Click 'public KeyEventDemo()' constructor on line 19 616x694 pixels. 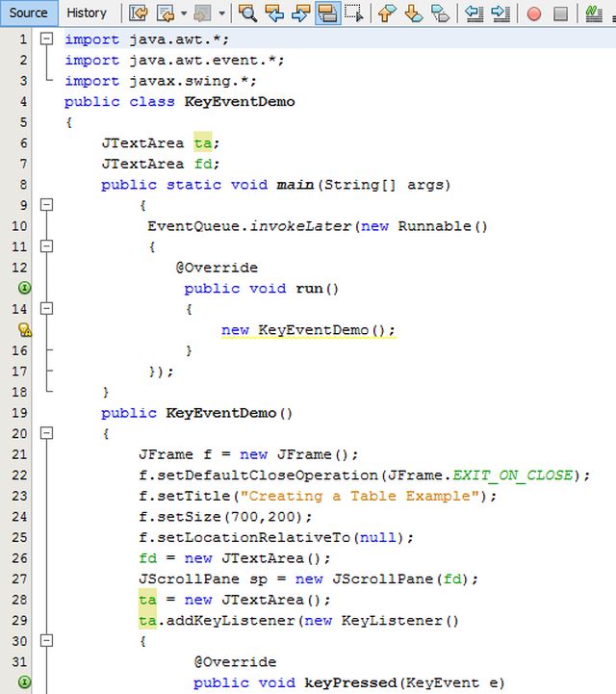196,413
